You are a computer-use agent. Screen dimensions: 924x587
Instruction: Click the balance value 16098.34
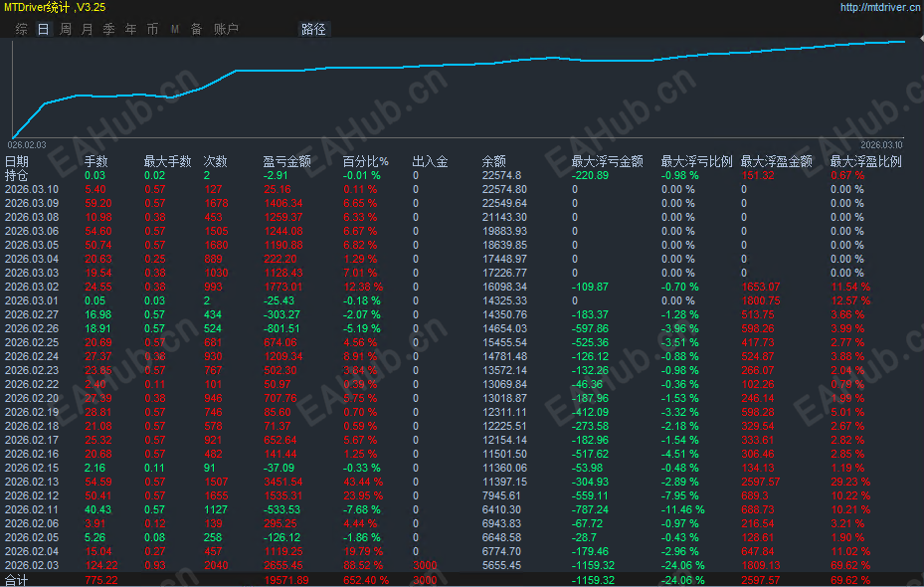[x=504, y=287]
